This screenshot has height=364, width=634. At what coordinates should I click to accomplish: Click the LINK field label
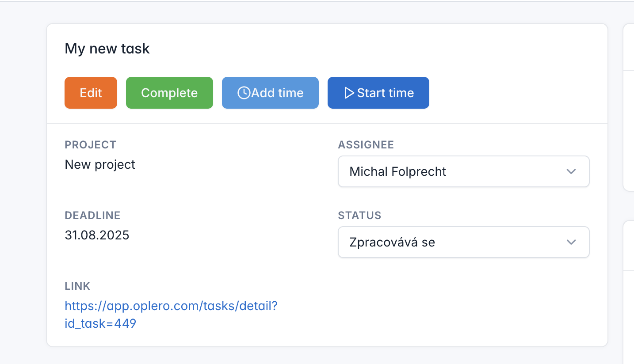[x=77, y=286]
